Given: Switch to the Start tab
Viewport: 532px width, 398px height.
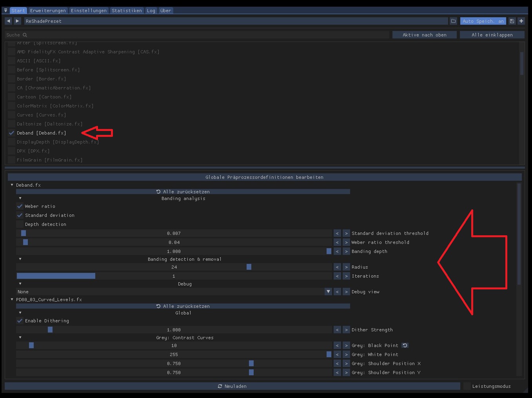Looking at the screenshot, I should (18, 11).
